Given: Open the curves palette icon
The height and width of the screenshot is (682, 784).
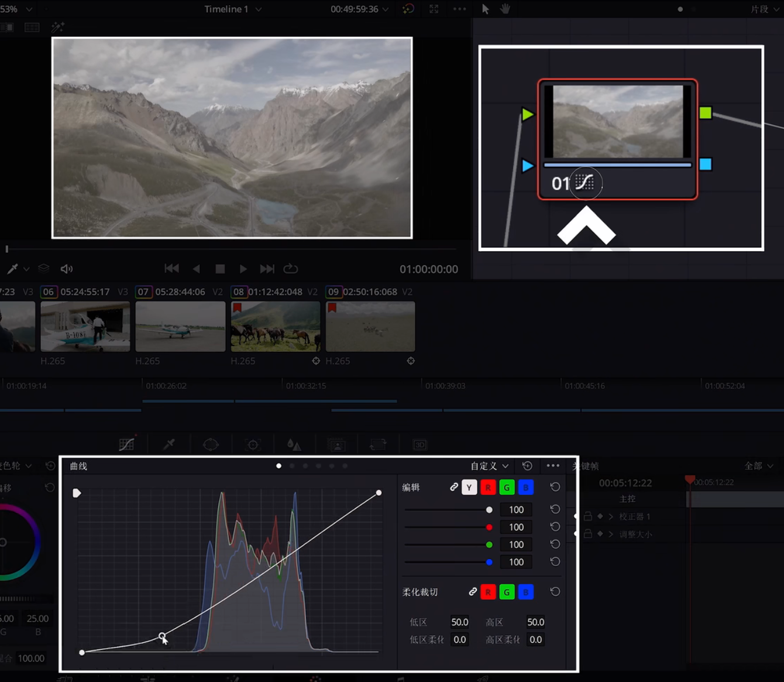Looking at the screenshot, I should (x=126, y=445).
